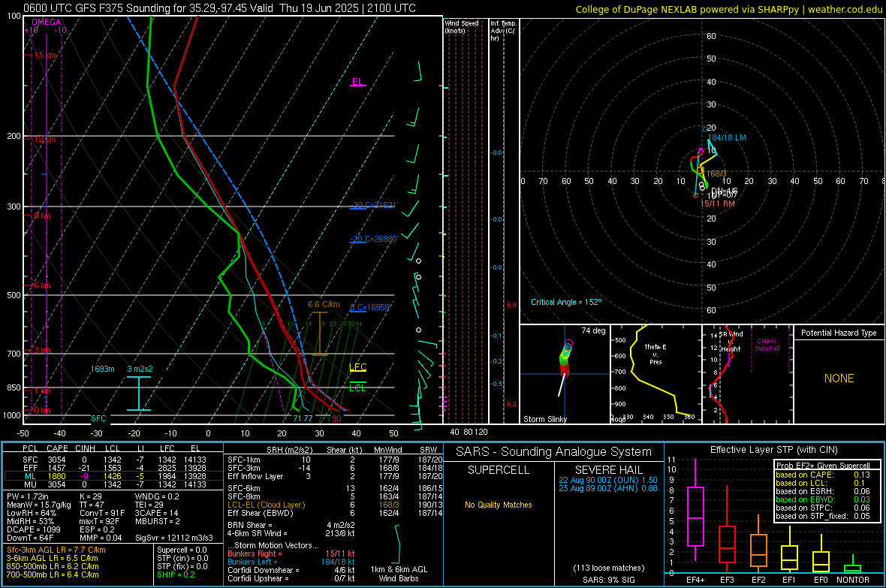Click the red 90 surface temperature value
Viewport: 886px width, 588px height.
pyautogui.click(x=337, y=418)
